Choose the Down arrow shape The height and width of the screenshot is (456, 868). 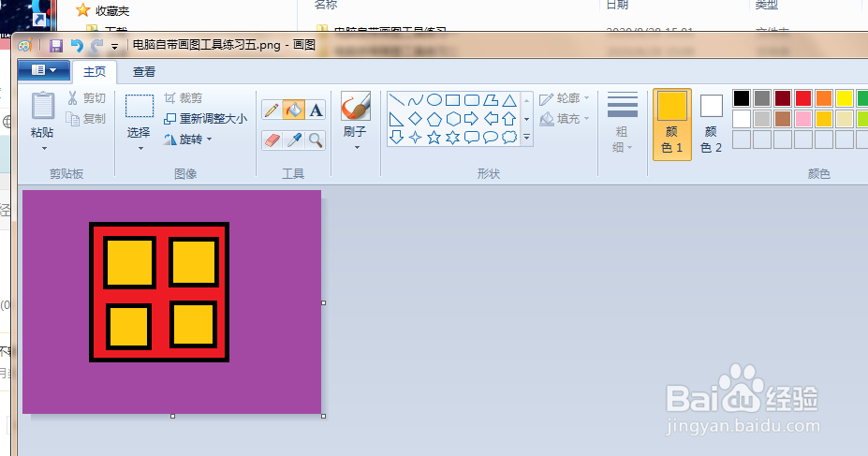pyautogui.click(x=396, y=138)
